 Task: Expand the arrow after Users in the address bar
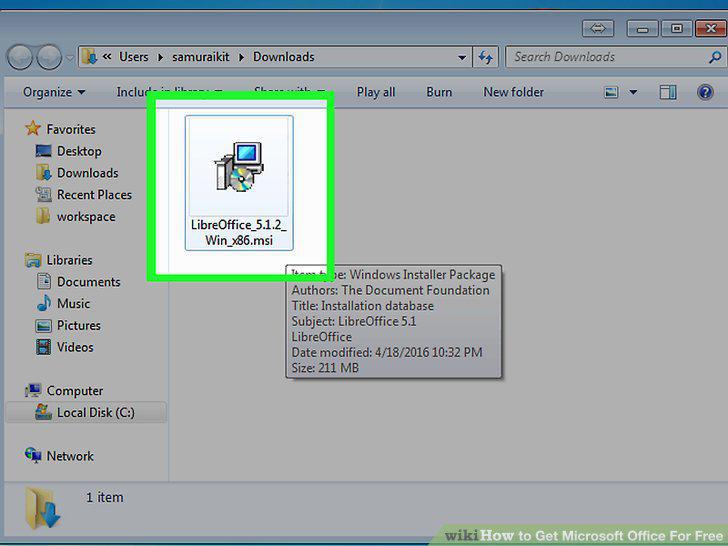(x=160, y=58)
